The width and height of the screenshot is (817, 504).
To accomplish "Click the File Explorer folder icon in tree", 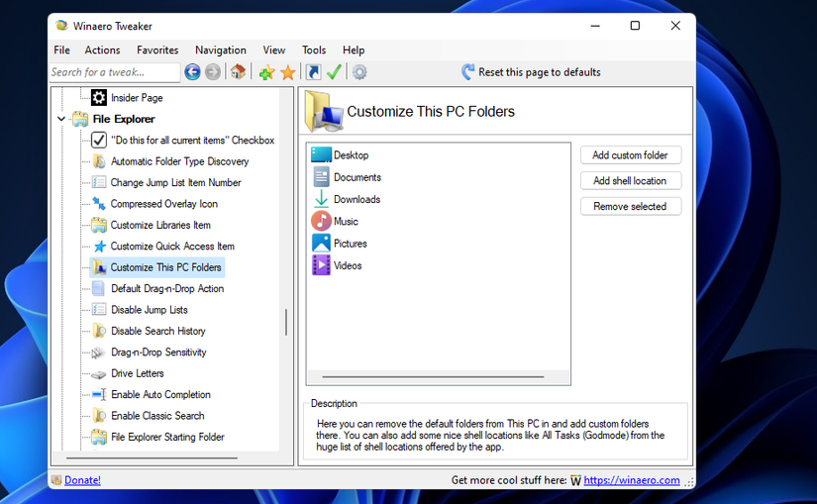I will pyautogui.click(x=80, y=119).
